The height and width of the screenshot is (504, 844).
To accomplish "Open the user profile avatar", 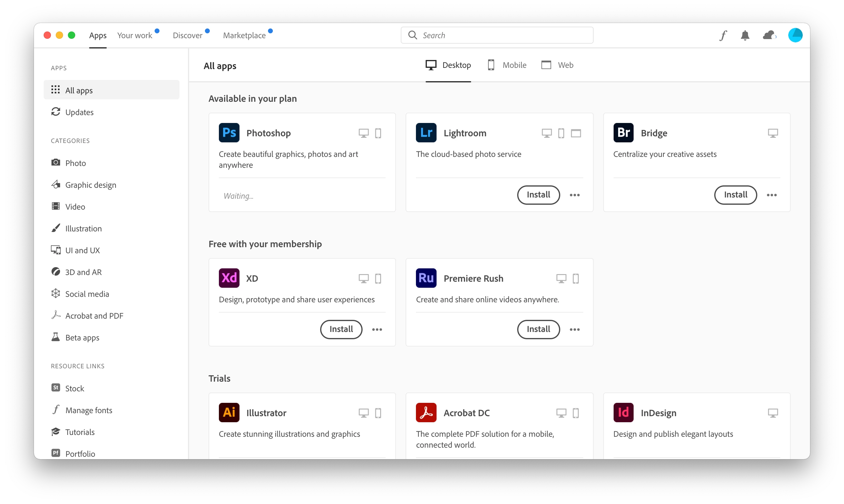I will coord(795,35).
